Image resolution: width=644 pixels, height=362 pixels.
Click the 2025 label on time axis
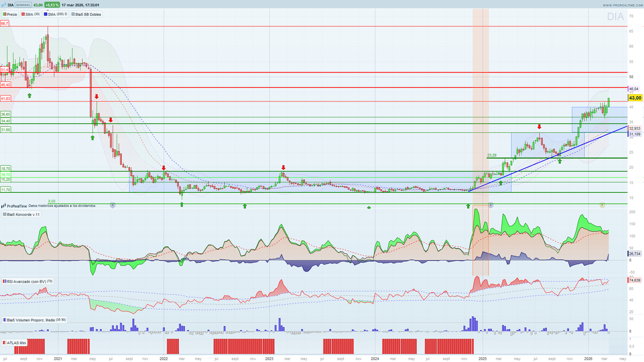[482, 358]
